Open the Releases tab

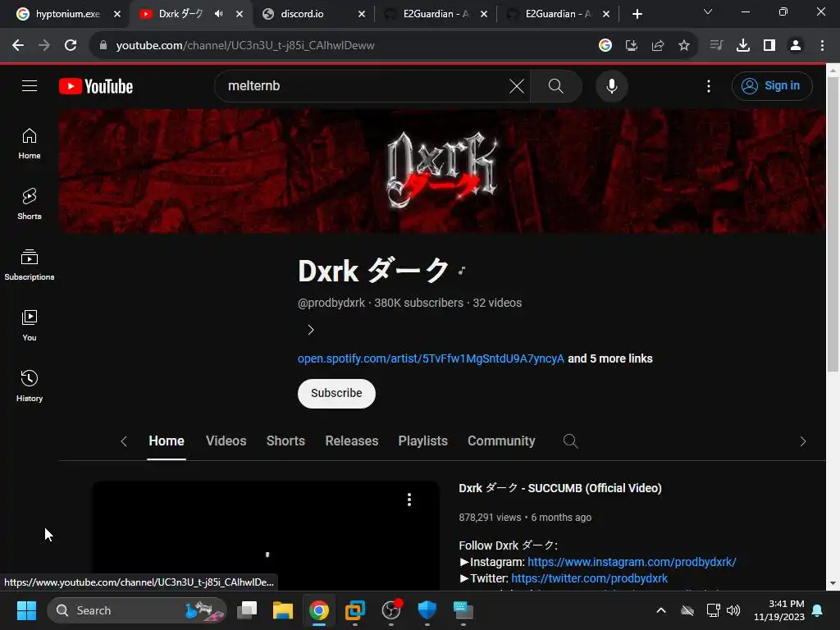(351, 441)
